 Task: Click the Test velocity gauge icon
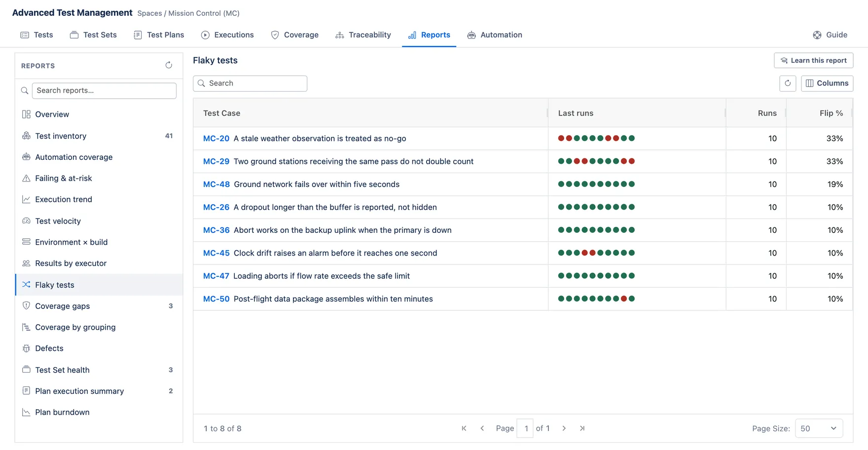26,221
